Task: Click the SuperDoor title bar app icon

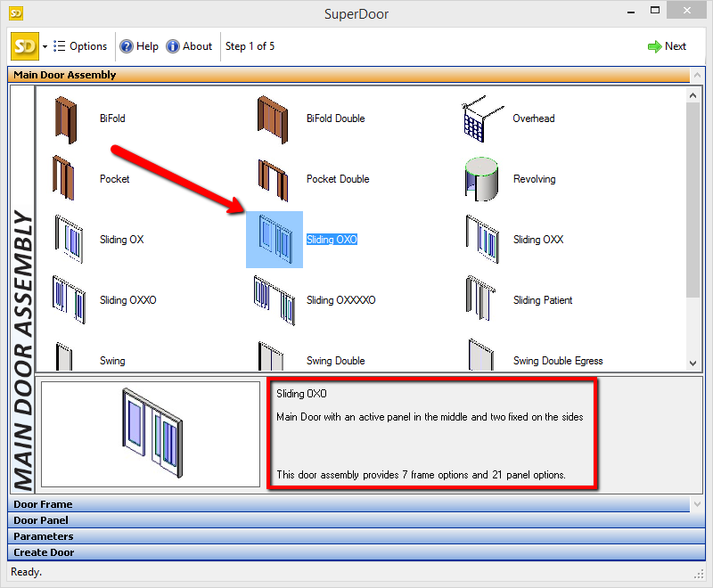Action: (x=16, y=13)
